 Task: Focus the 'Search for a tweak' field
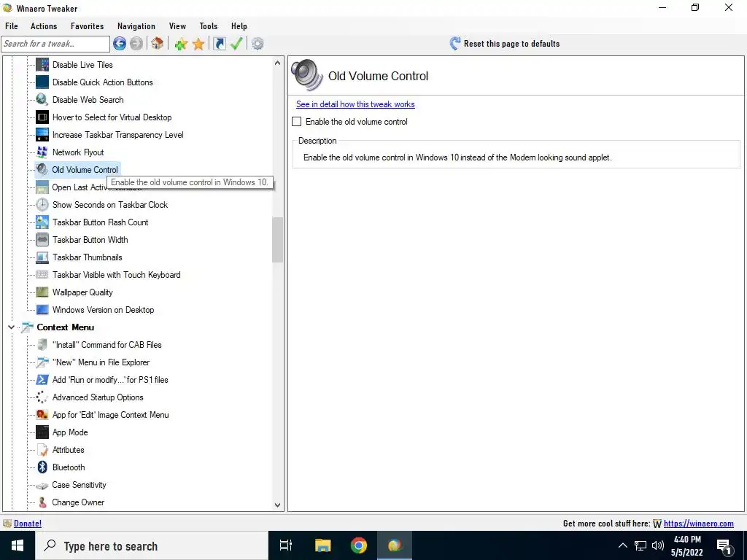click(x=55, y=44)
